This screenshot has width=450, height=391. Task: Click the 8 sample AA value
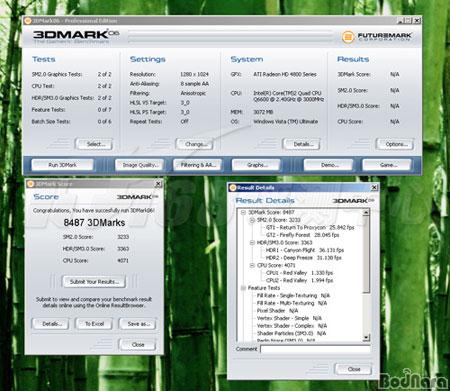(x=194, y=84)
